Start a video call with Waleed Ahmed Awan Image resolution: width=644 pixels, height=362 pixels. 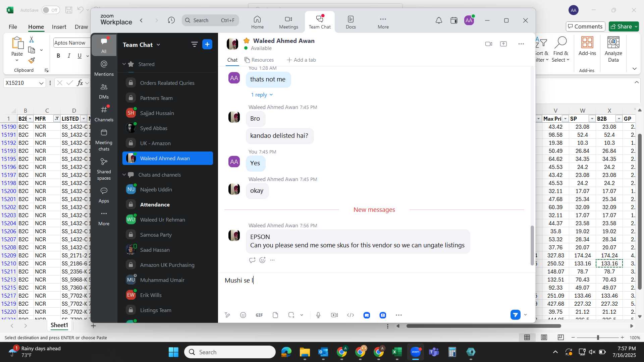point(488,44)
